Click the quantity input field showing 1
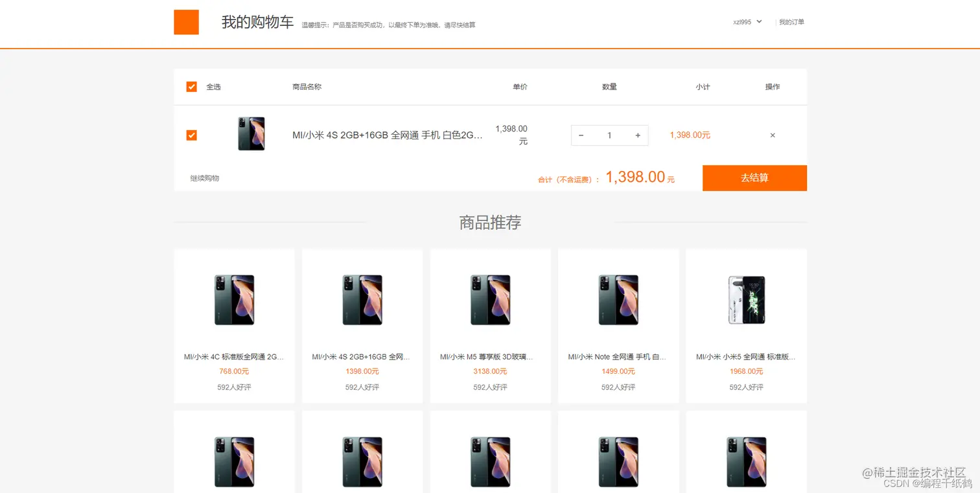 (x=609, y=135)
